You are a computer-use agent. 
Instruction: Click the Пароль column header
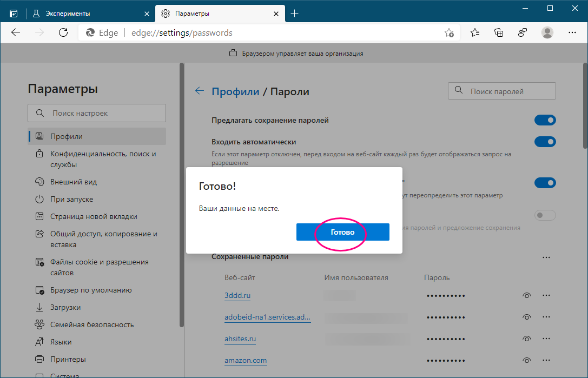click(437, 277)
